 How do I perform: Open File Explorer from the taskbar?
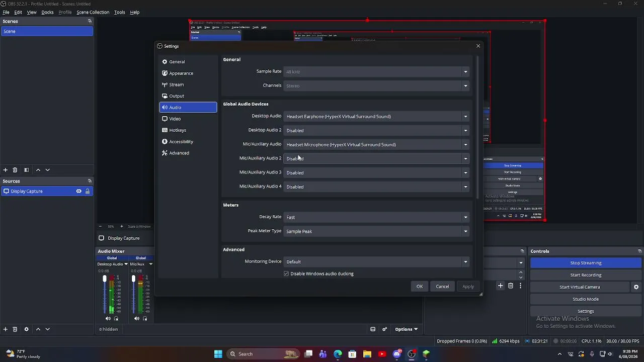367,354
